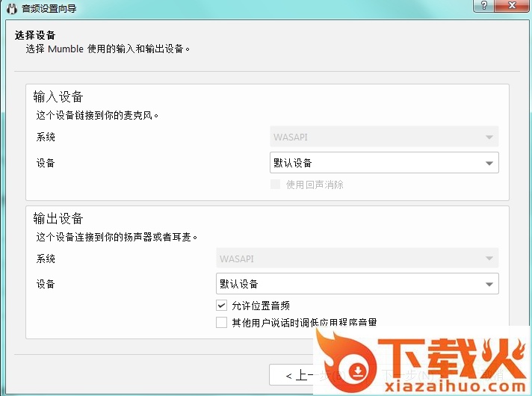
Task: Click the 输出设备 group heading
Action: click(58, 218)
